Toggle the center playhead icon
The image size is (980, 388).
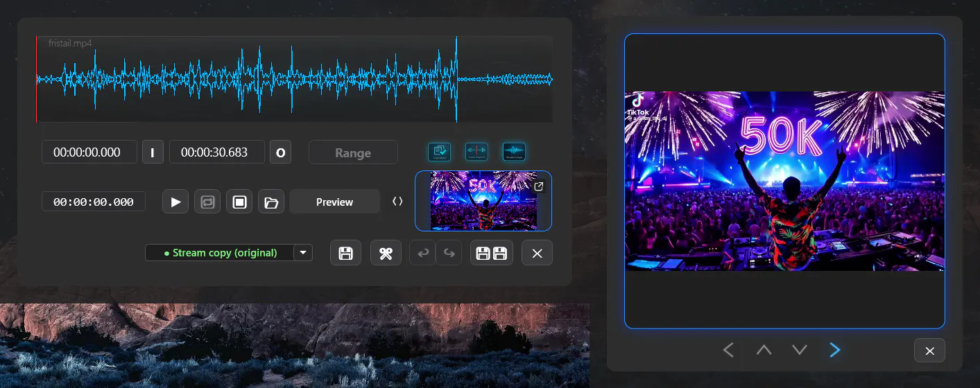[x=476, y=152]
